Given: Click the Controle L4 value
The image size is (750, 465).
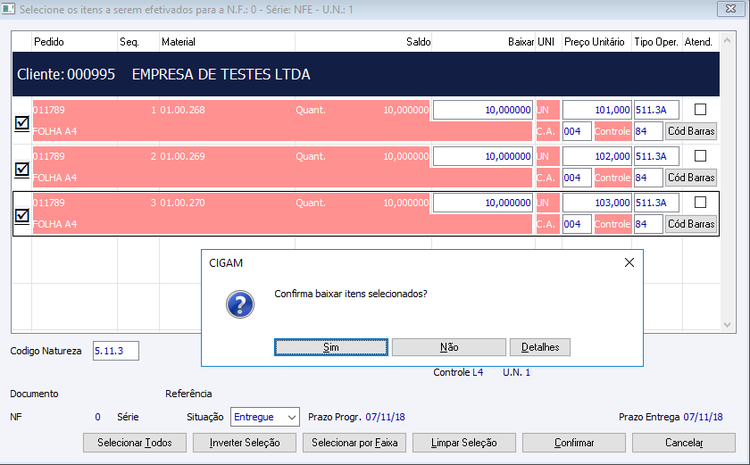Looking at the screenshot, I should click(x=478, y=372).
